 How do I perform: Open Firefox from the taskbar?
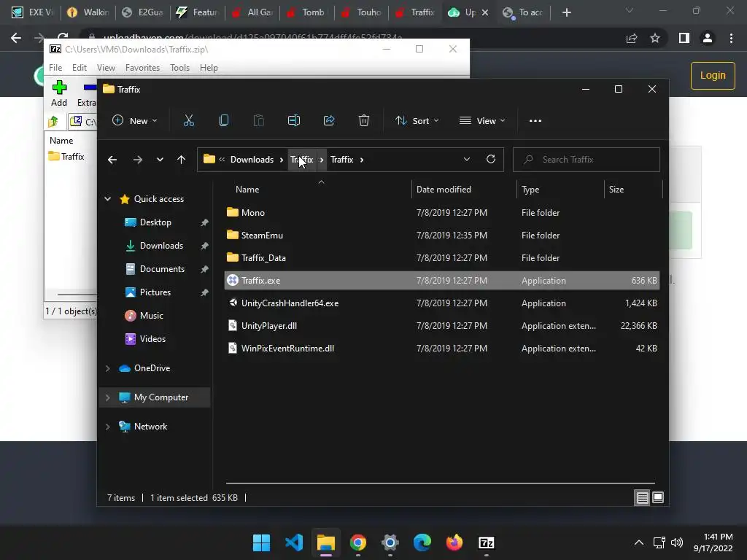coord(454,542)
